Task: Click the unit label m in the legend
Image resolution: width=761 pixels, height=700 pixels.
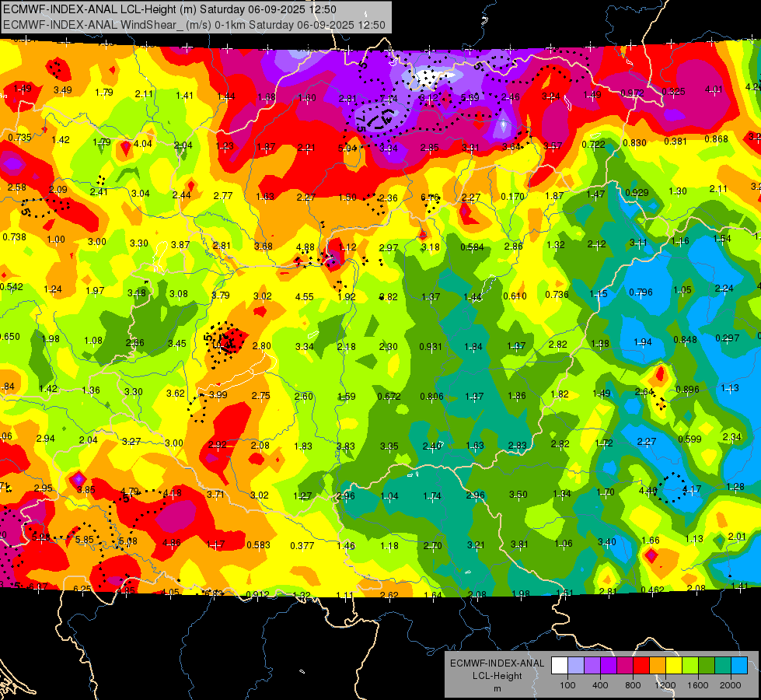Action: coord(497,689)
